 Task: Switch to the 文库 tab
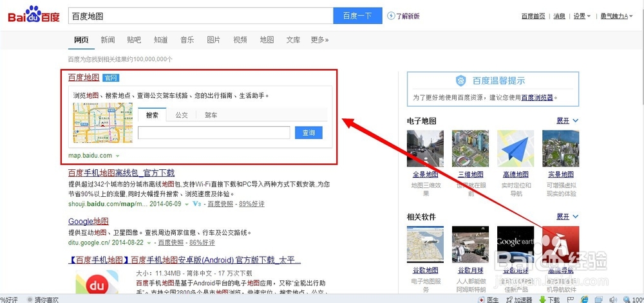click(293, 40)
